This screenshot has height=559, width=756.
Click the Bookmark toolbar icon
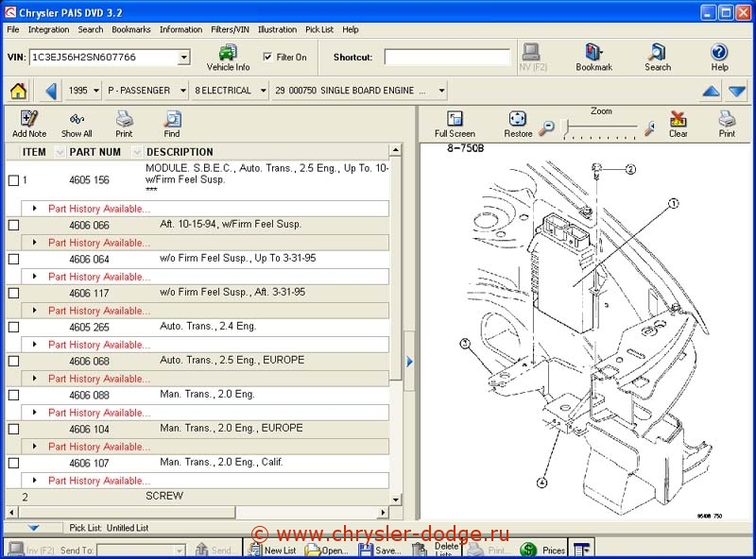[593, 58]
